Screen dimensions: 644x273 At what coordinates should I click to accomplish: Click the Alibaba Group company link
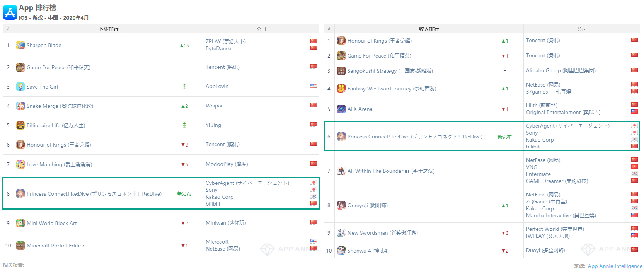click(x=561, y=70)
